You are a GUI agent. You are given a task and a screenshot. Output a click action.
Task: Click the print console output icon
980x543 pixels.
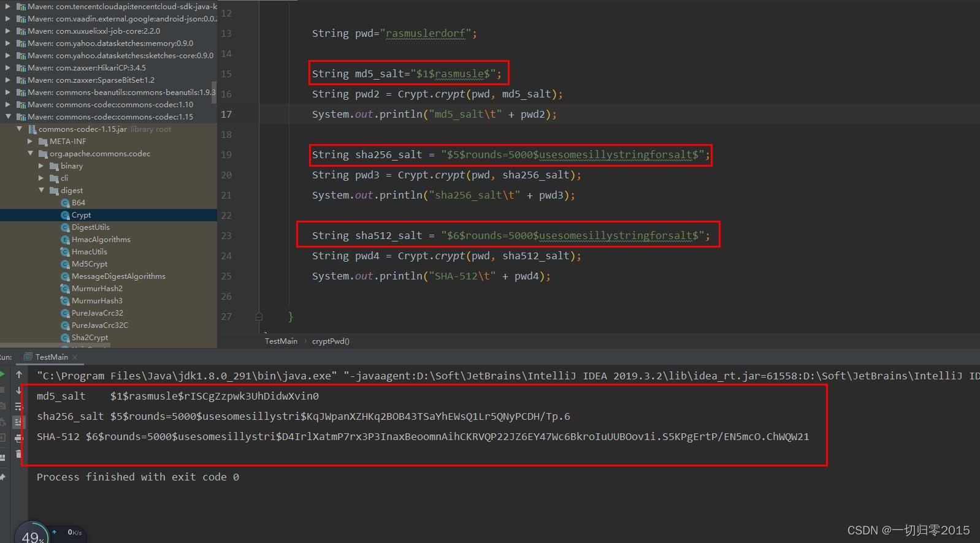coord(19,438)
